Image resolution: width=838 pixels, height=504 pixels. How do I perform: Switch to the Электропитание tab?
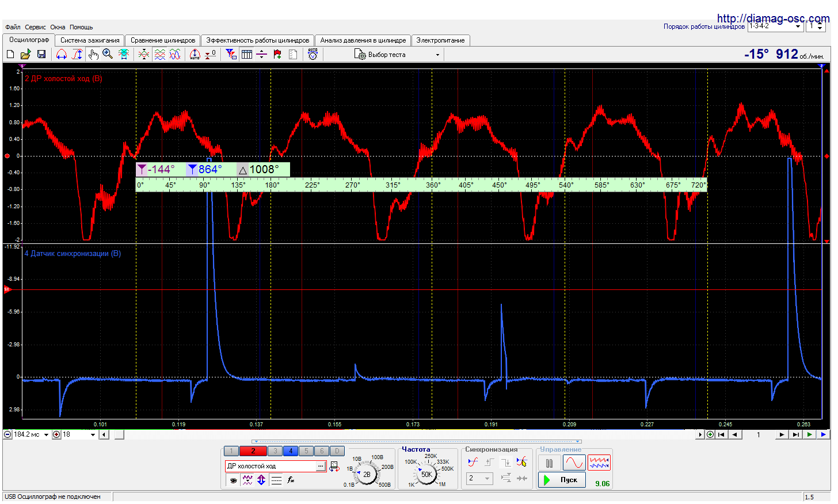440,40
